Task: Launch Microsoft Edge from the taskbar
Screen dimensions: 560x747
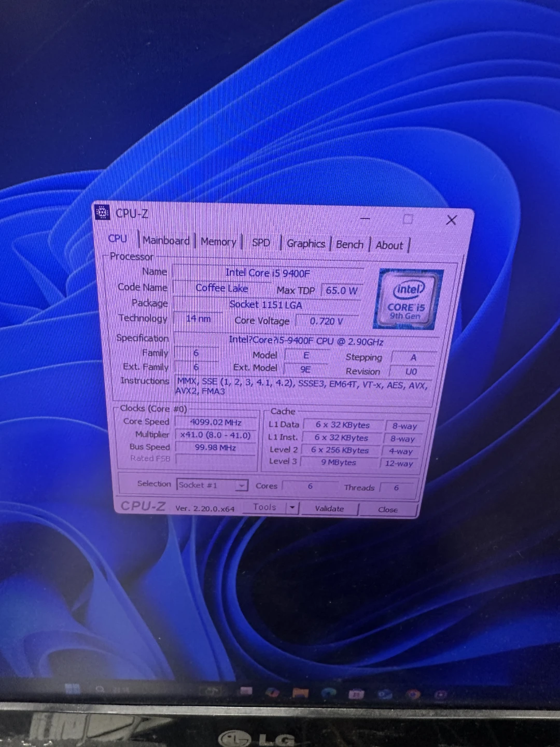Action: pos(328,693)
